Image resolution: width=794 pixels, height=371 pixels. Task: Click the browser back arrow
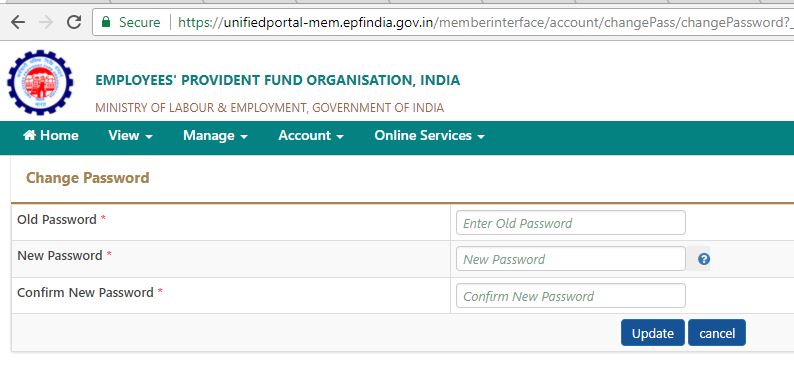click(18, 22)
